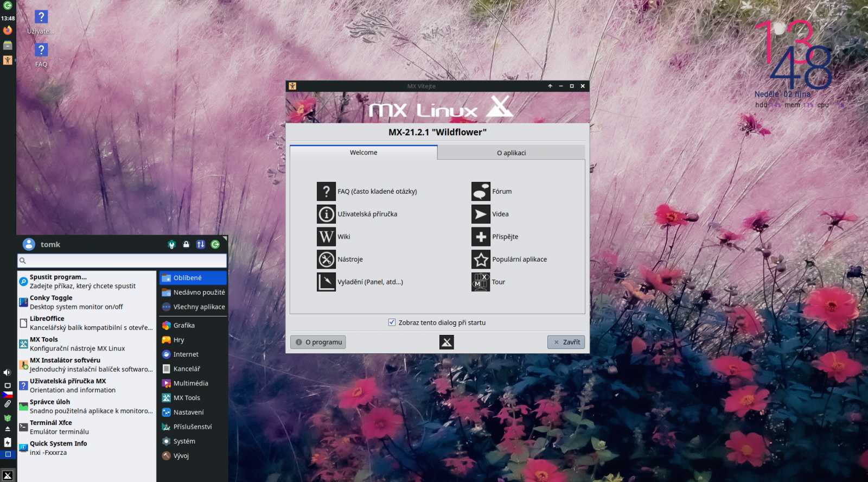Select Nedávno použité category
Viewport: 868px width, 482px height.
tap(193, 293)
